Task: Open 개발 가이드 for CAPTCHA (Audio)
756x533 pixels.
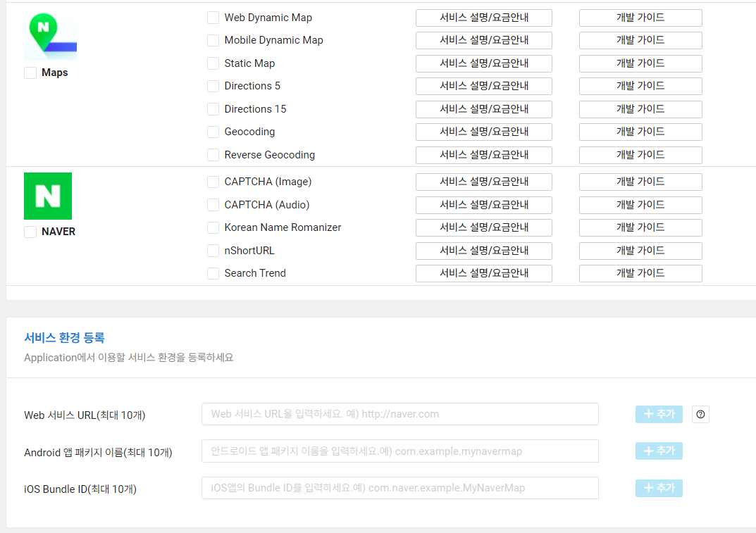Action: coord(640,206)
